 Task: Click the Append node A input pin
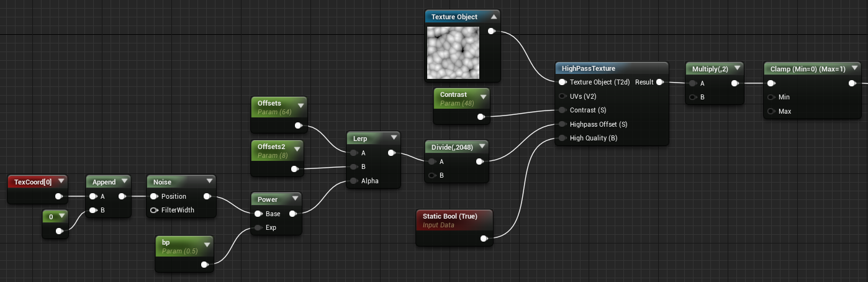point(93,196)
